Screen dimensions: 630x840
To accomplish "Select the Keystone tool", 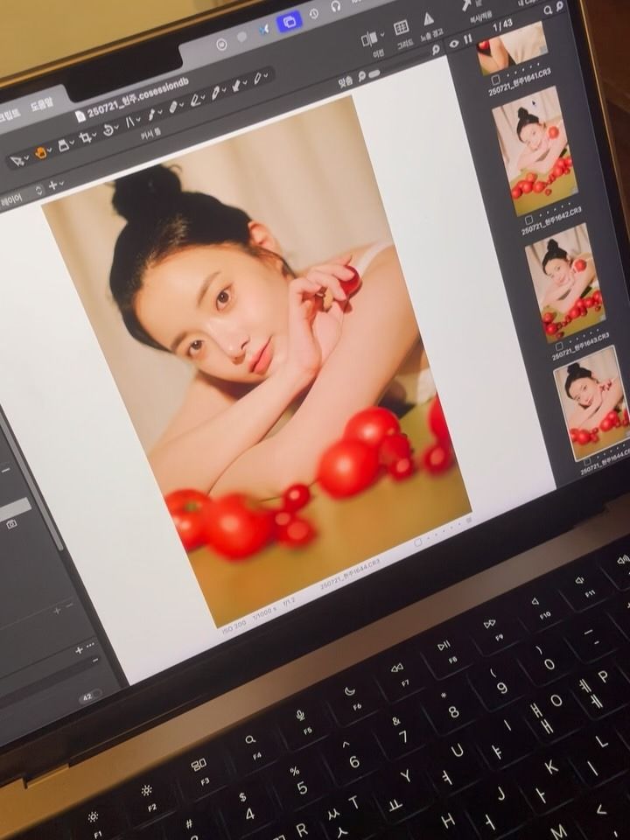I will (129, 123).
